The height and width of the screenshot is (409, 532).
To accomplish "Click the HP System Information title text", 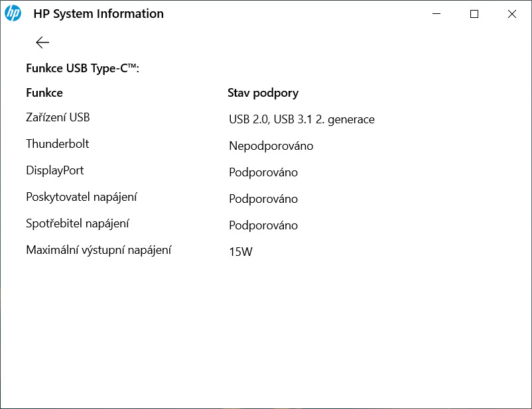I will pyautogui.click(x=98, y=14).
